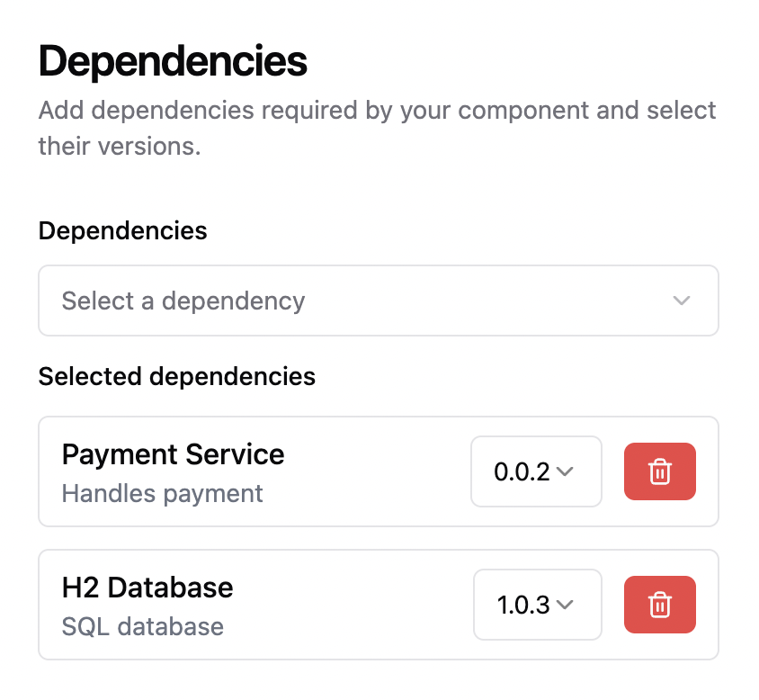
Task: Click the chevron in Select a dependency field
Action: [x=681, y=301]
